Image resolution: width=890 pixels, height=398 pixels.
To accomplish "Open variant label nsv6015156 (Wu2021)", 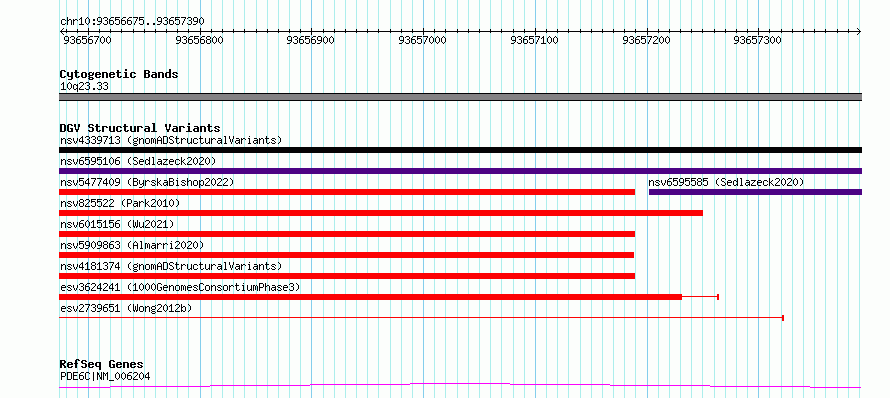I will [x=117, y=224].
